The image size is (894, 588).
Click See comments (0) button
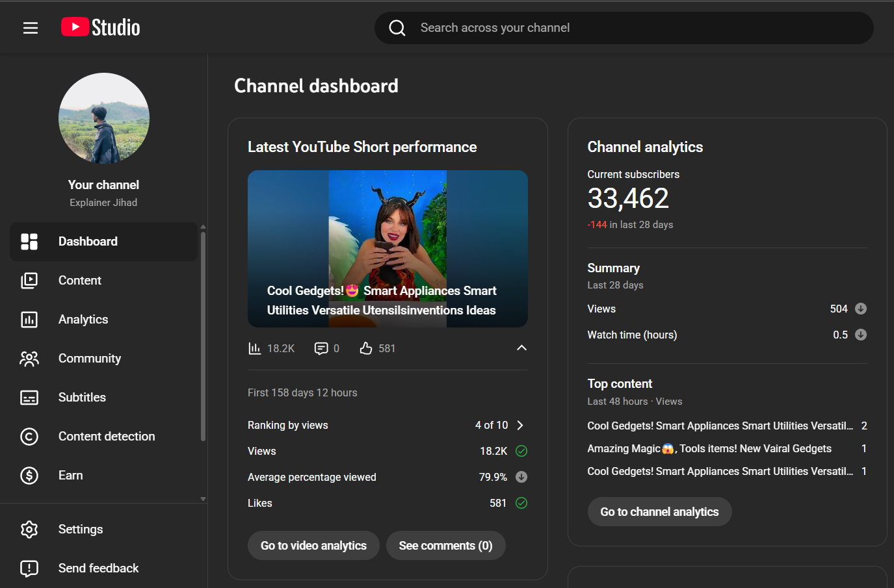[445, 546]
